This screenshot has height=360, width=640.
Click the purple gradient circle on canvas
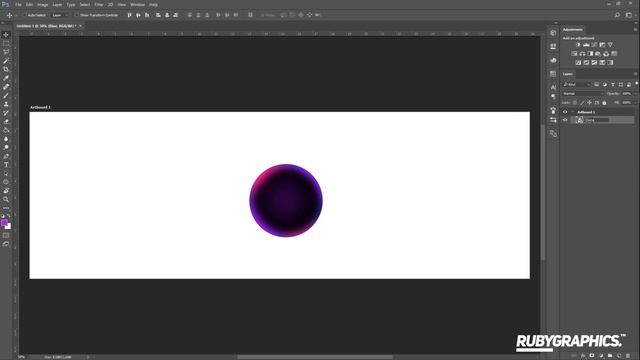286,200
